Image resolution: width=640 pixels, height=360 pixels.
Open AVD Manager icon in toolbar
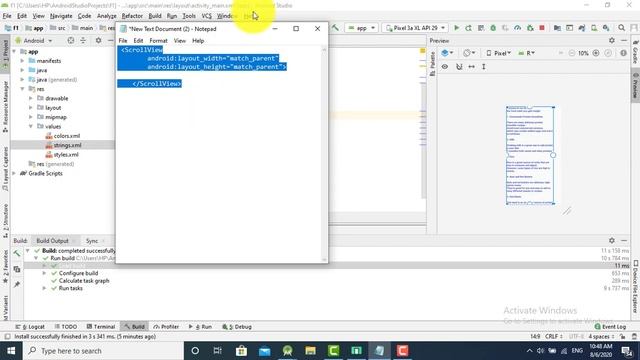[594, 28]
